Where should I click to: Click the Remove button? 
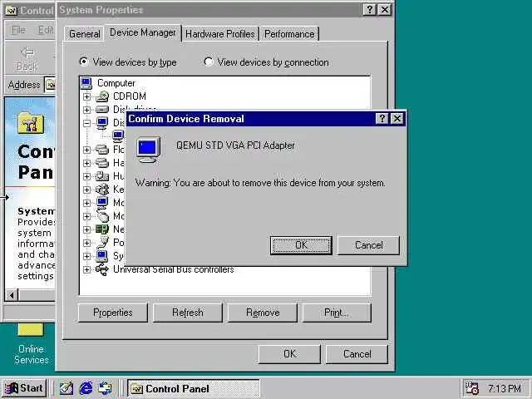tap(263, 313)
